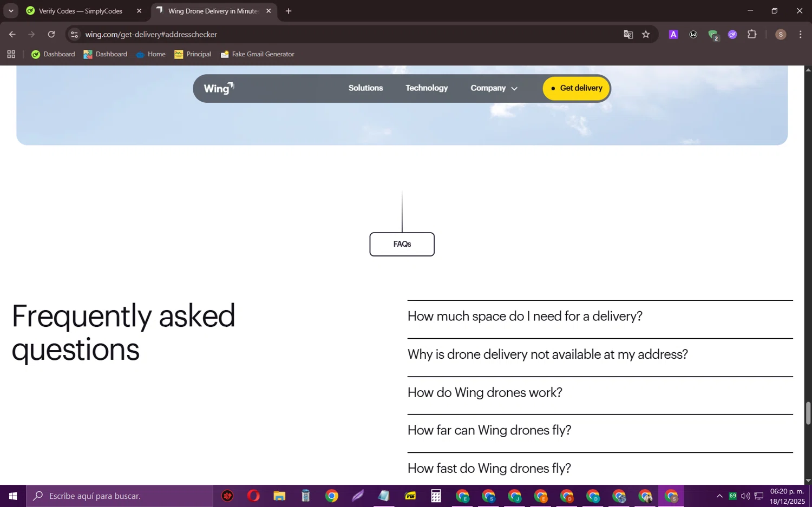Expand 'How much space do I need' question
Screen dimensions: 812x507
point(600,317)
